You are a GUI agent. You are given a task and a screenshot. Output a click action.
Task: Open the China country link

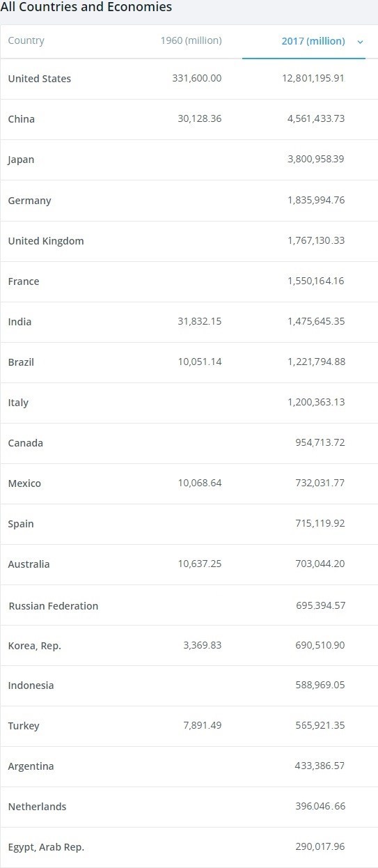[22, 119]
